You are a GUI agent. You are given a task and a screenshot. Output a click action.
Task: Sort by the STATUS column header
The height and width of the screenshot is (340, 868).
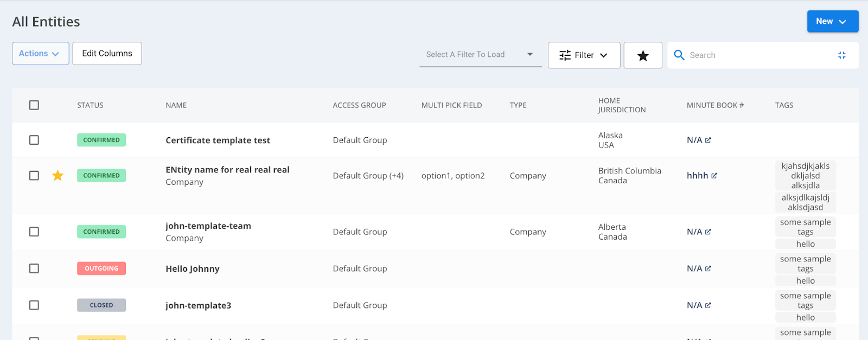[90, 105]
